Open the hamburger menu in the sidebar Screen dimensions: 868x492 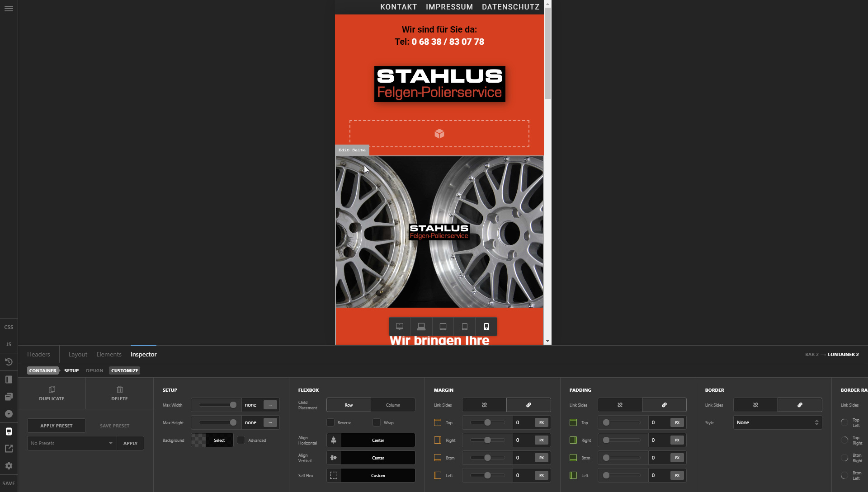point(9,9)
